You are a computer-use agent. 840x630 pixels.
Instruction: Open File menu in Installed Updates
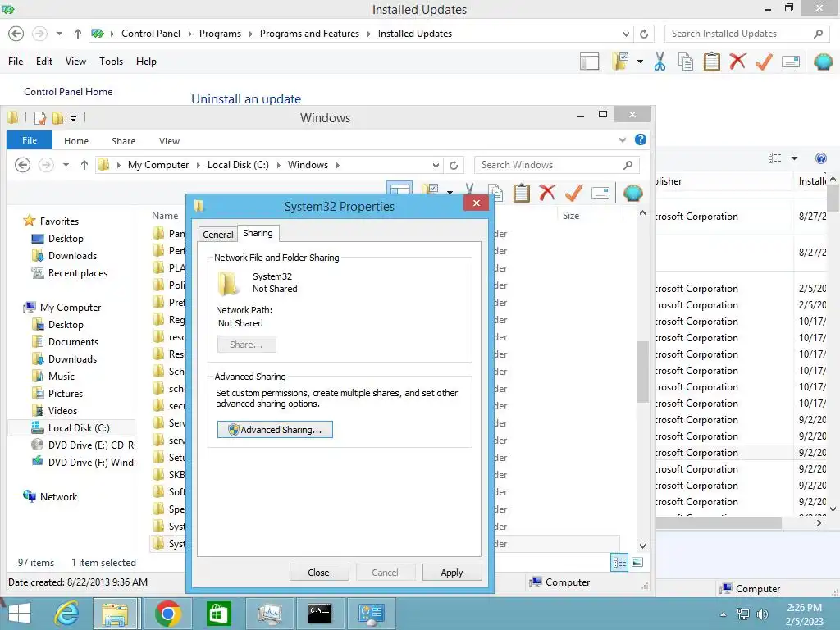pos(16,62)
